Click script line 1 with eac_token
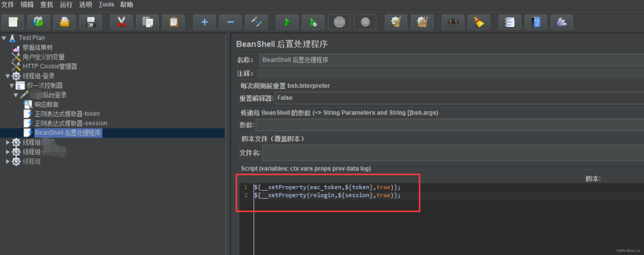This screenshot has width=644, height=255. pyautogui.click(x=327, y=187)
